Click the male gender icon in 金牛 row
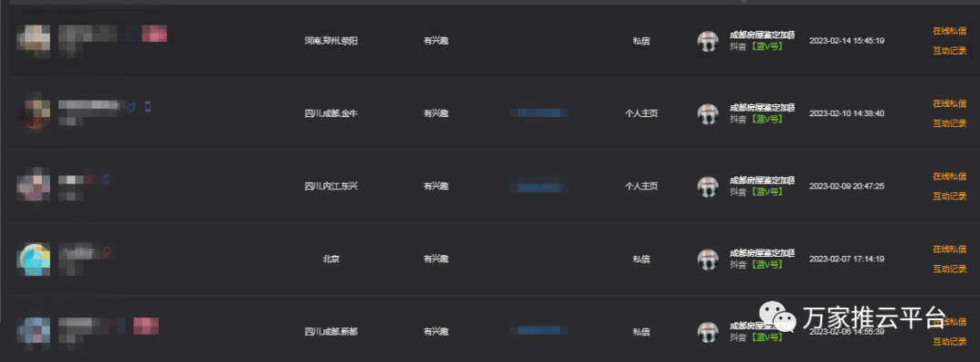The image size is (980, 362). point(132,107)
